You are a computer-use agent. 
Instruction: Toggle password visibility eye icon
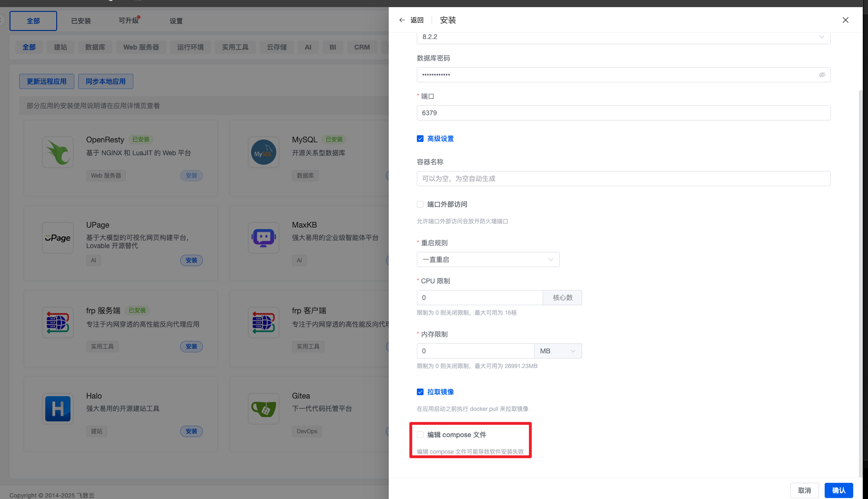(822, 75)
